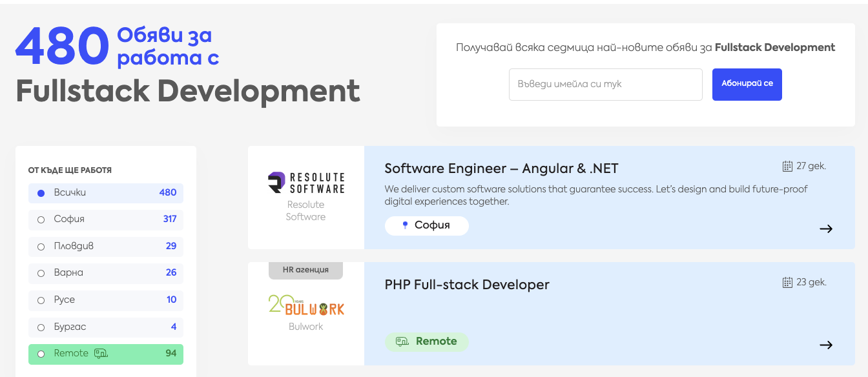This screenshot has height=377, width=868.
Task: Click the HR агенция badge
Action: click(305, 270)
